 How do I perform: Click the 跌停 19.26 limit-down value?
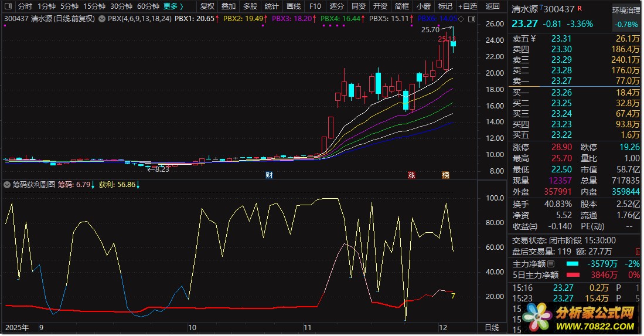point(629,147)
